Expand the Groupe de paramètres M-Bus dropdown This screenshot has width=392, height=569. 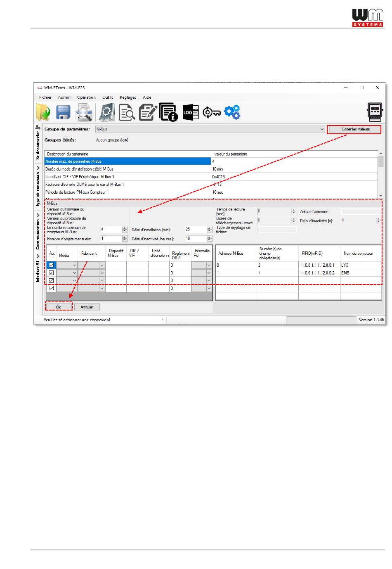[x=322, y=129]
